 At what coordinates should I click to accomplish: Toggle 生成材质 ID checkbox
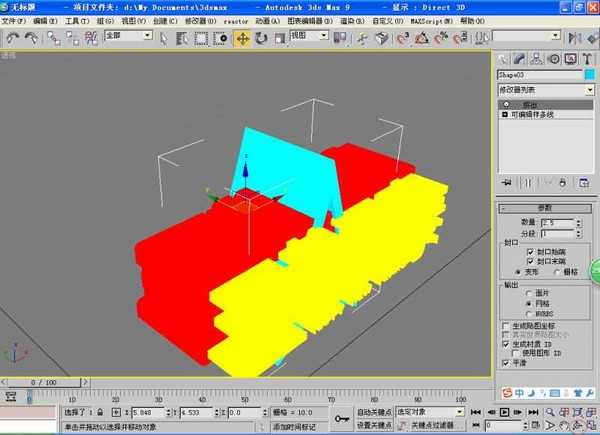(506, 344)
